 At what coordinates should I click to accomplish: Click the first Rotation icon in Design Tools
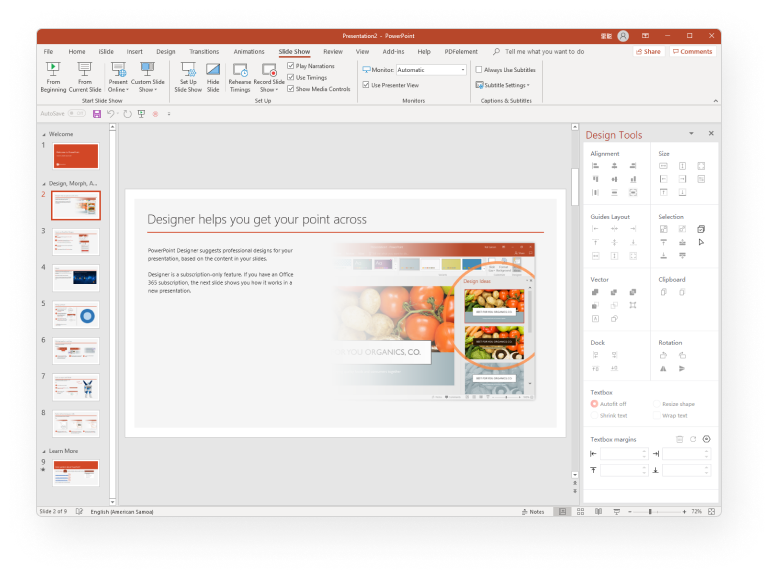click(663, 355)
